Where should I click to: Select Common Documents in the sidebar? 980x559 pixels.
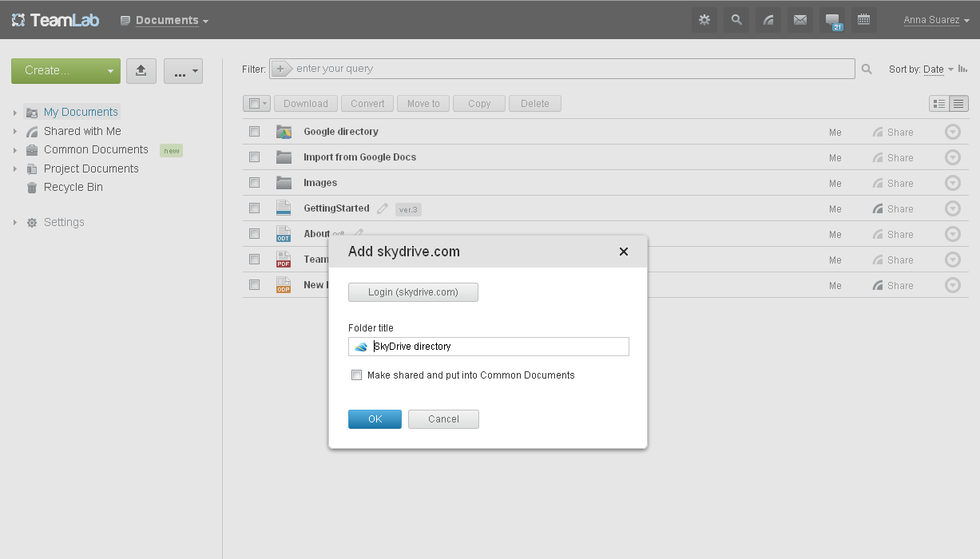[96, 149]
